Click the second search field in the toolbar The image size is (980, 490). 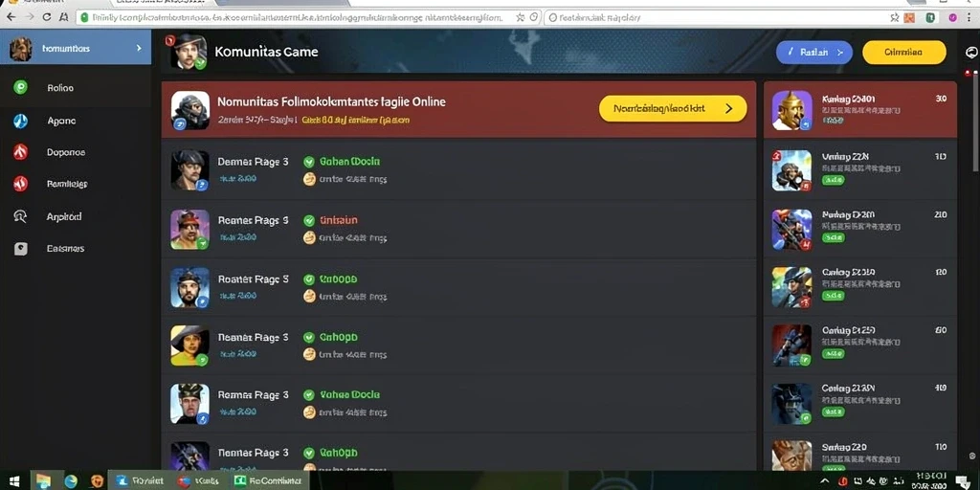click(x=712, y=18)
